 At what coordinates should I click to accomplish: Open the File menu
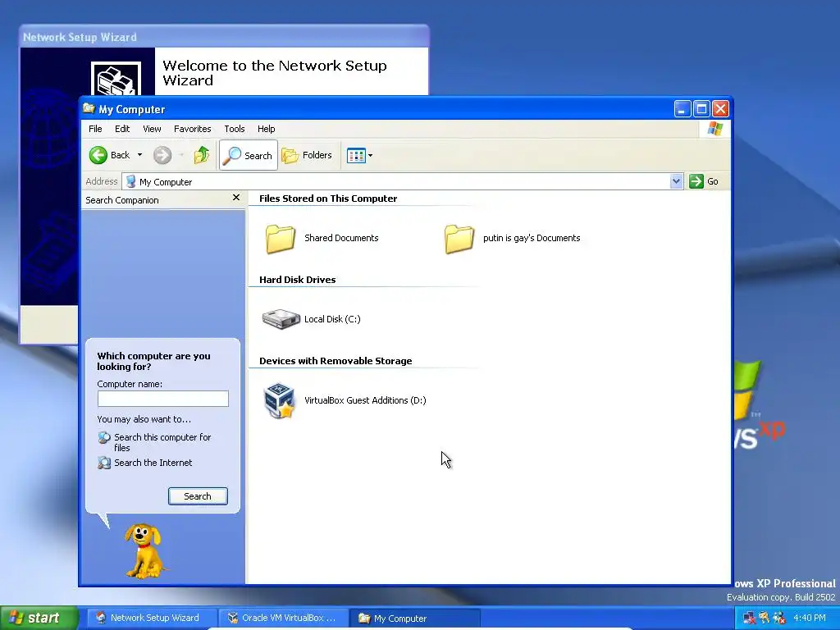95,129
